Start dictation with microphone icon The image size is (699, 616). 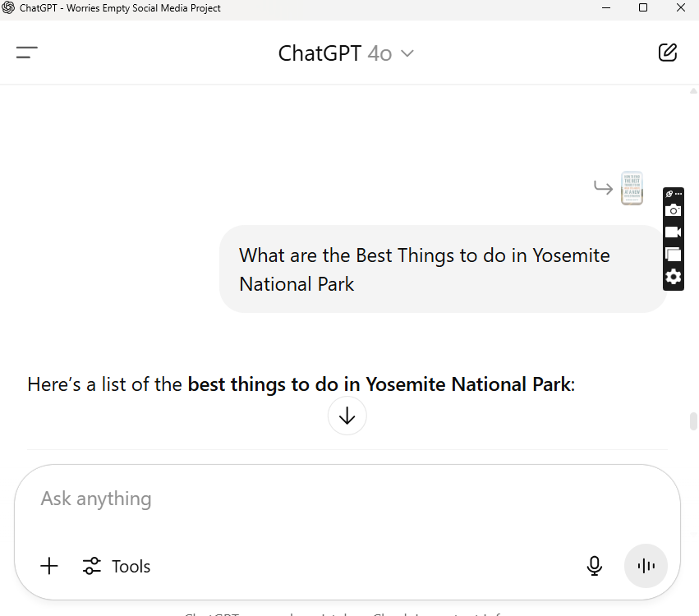point(594,566)
